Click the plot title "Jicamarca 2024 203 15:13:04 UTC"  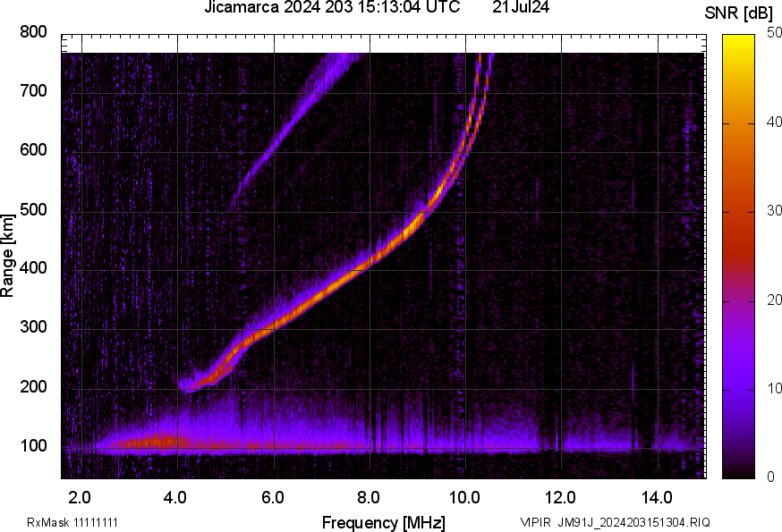point(332,7)
